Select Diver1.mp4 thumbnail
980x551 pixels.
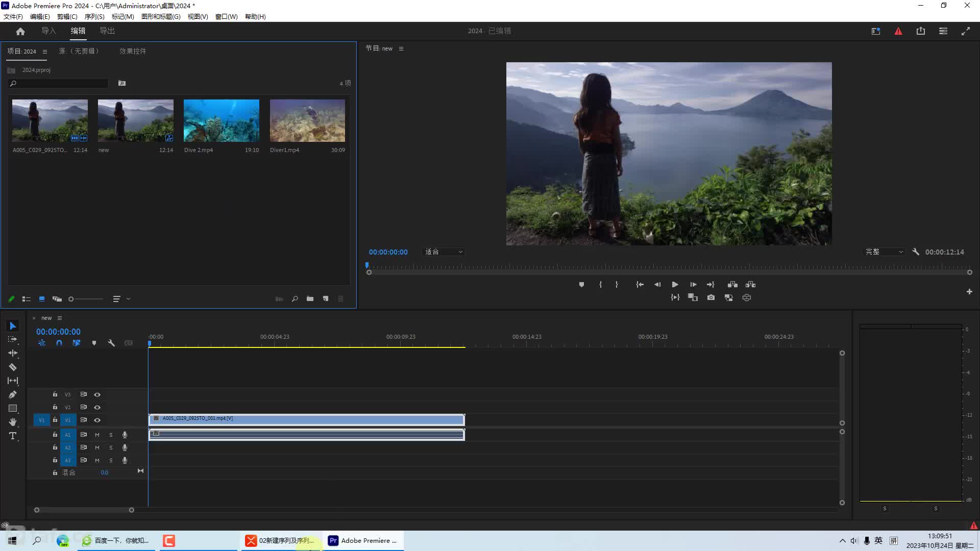[x=307, y=121]
